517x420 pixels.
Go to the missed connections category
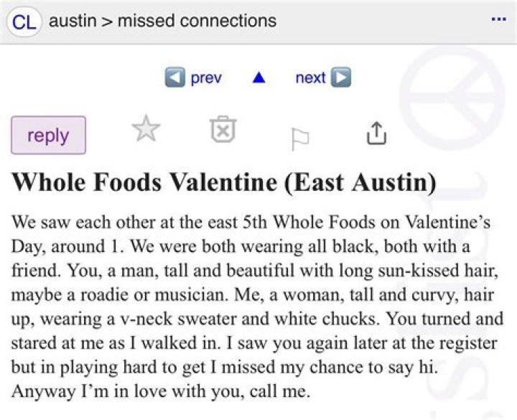pos(197,21)
